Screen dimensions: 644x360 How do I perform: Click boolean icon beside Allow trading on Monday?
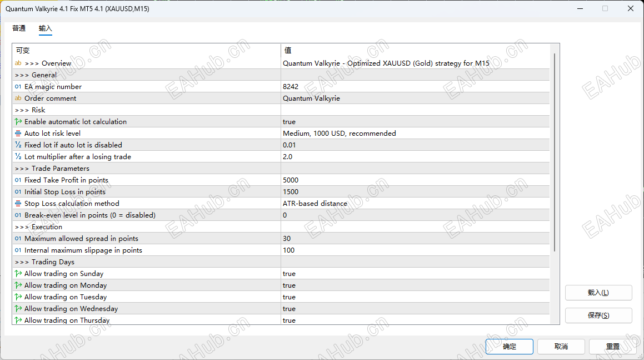point(18,285)
